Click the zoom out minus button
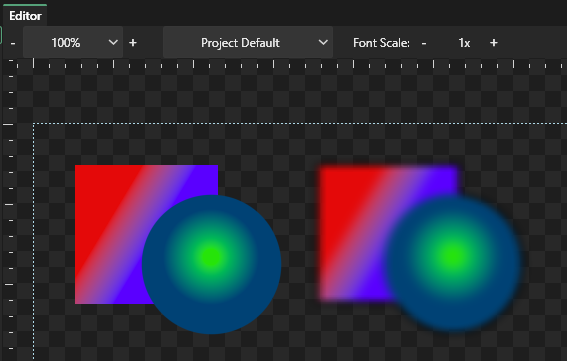Viewport: 567px width, 361px height. 13,43
